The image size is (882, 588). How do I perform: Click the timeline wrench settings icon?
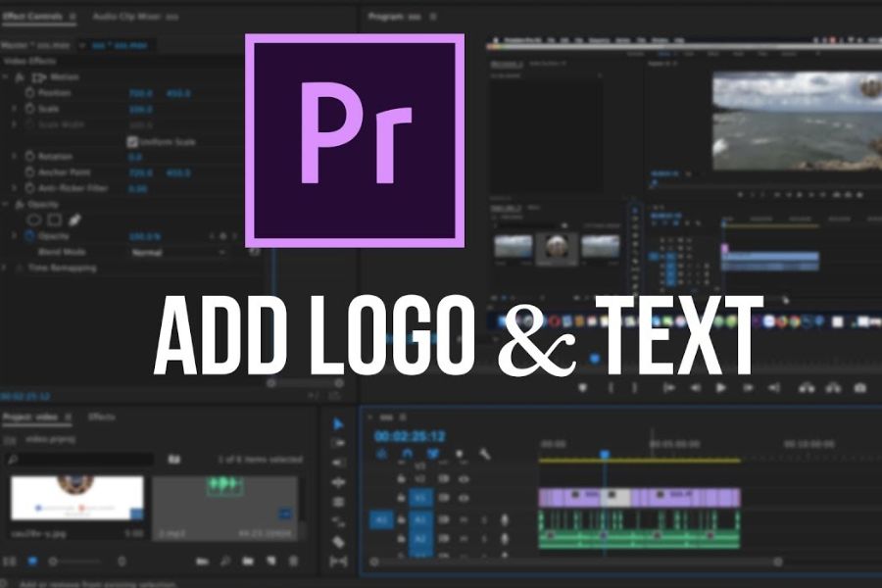[483, 454]
